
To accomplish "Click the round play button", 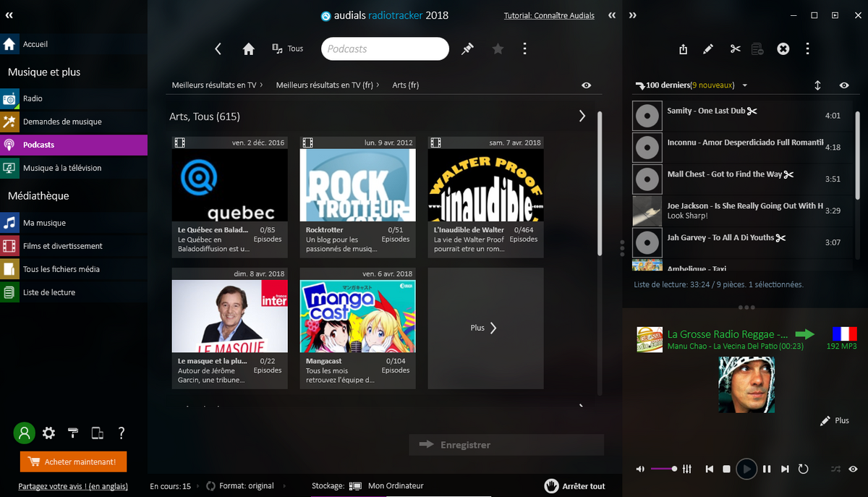I will tap(746, 469).
